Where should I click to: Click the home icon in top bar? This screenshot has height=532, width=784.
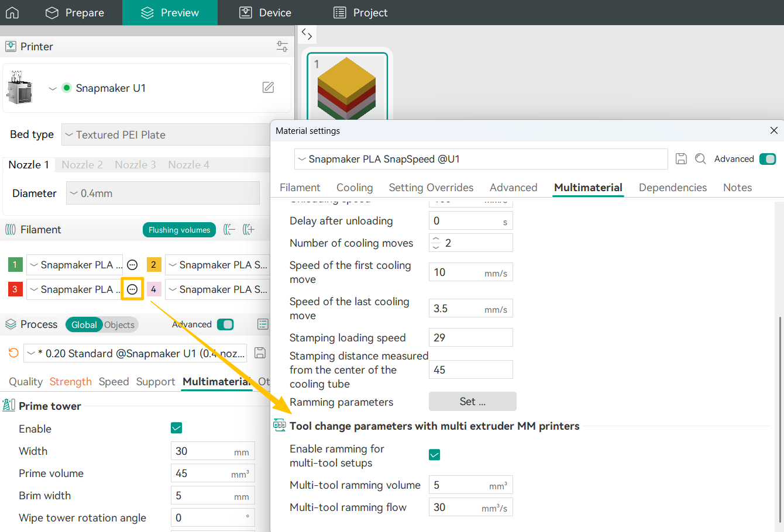pos(12,12)
